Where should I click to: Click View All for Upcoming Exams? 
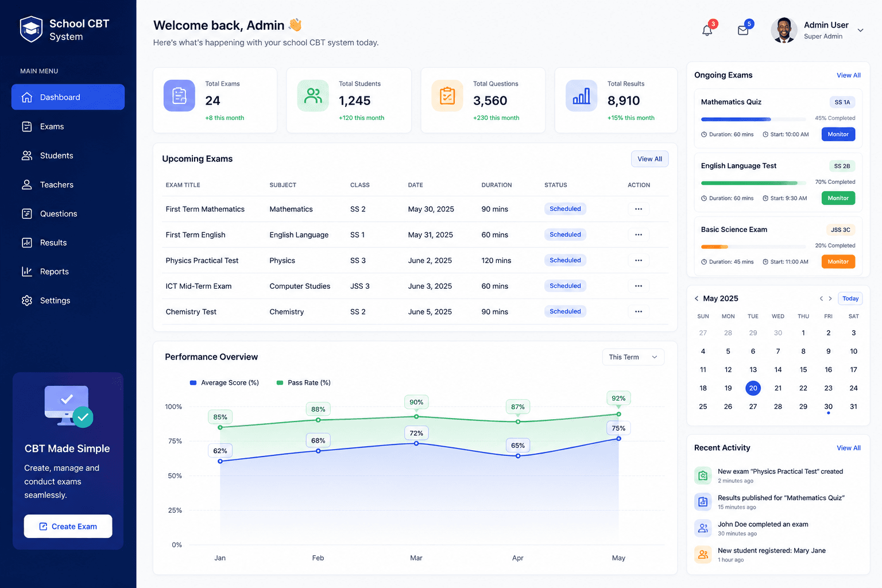pos(649,159)
